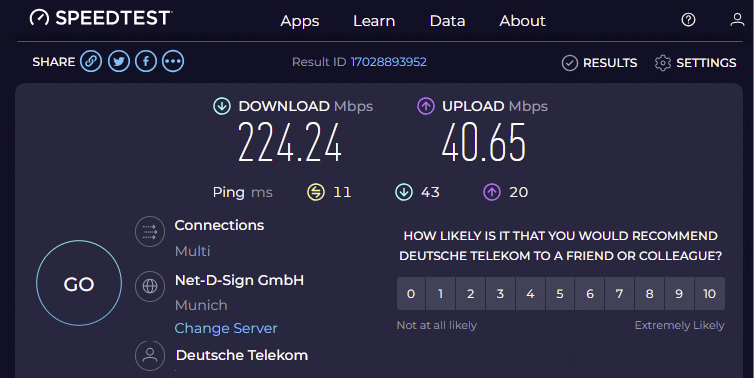Click the Speedtest logo
Image resolution: width=754 pixels, height=378 pixels.
click(x=101, y=18)
